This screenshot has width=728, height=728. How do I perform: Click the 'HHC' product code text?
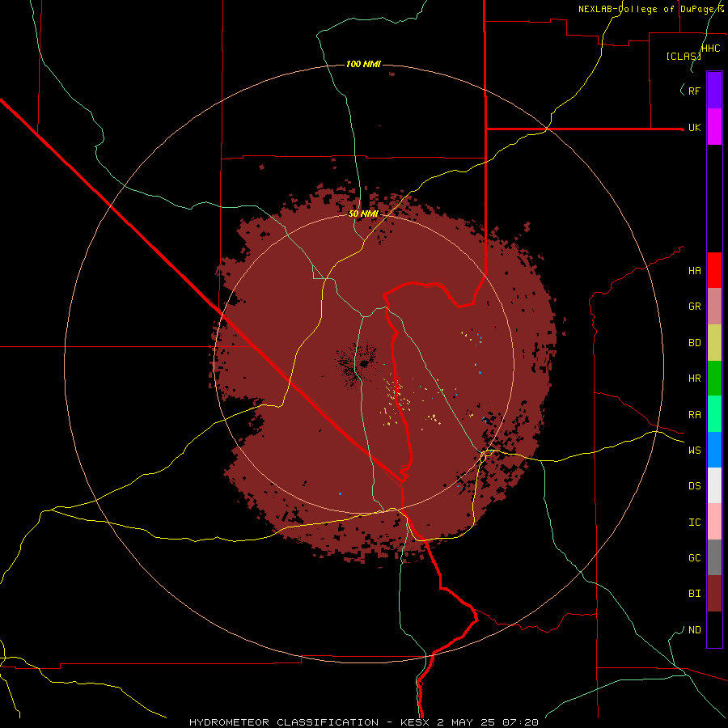711,49
